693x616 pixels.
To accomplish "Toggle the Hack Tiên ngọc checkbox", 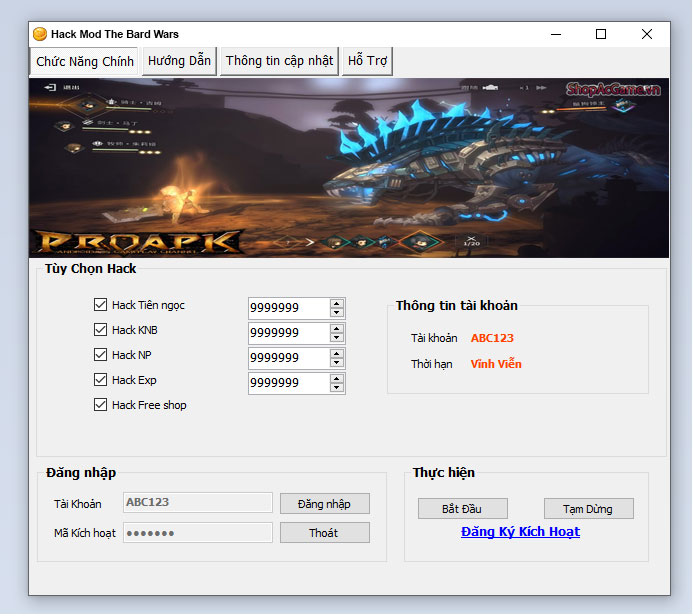I will [x=100, y=304].
